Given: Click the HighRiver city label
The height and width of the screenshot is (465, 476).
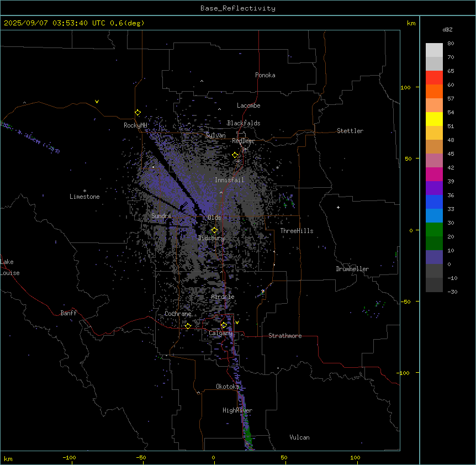Looking at the screenshot, I should [237, 410].
